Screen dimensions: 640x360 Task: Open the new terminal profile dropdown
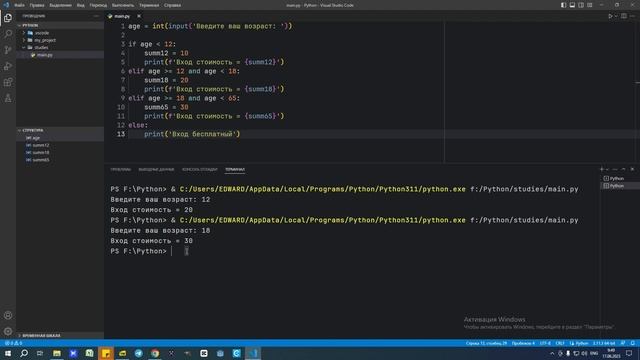(607, 169)
